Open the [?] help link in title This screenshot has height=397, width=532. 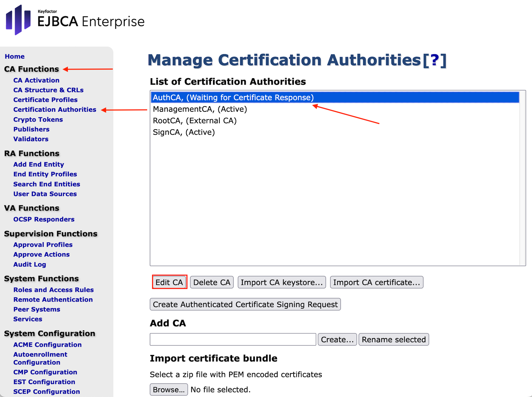(x=434, y=60)
